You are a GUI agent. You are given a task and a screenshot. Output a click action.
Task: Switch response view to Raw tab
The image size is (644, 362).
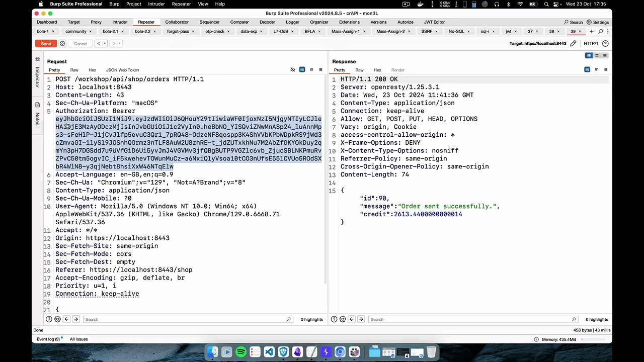point(359,70)
